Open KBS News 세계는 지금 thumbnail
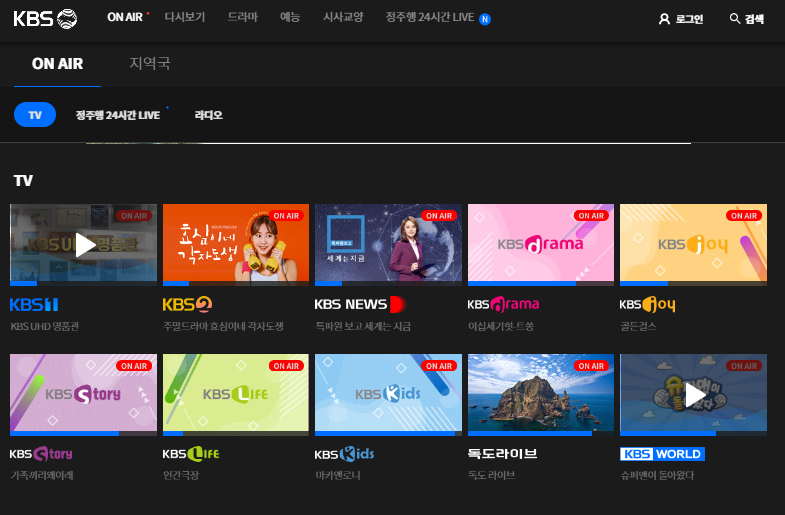This screenshot has height=515, width=785. click(388, 243)
